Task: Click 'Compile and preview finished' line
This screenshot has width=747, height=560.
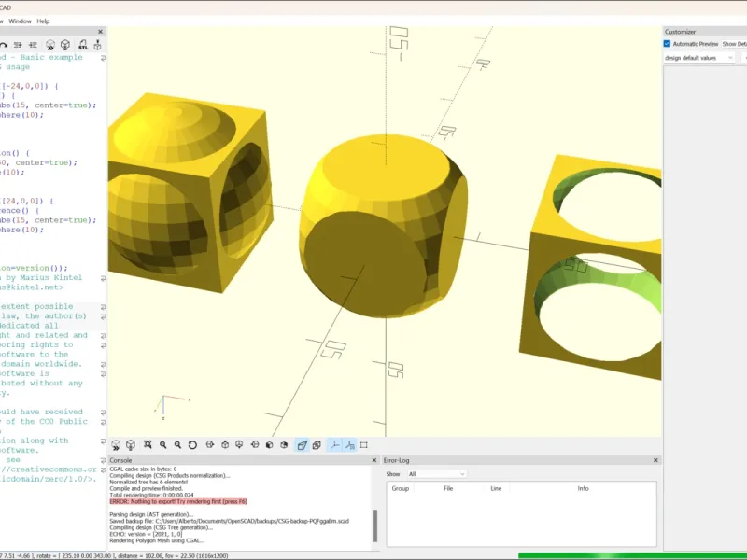Action: [147, 488]
